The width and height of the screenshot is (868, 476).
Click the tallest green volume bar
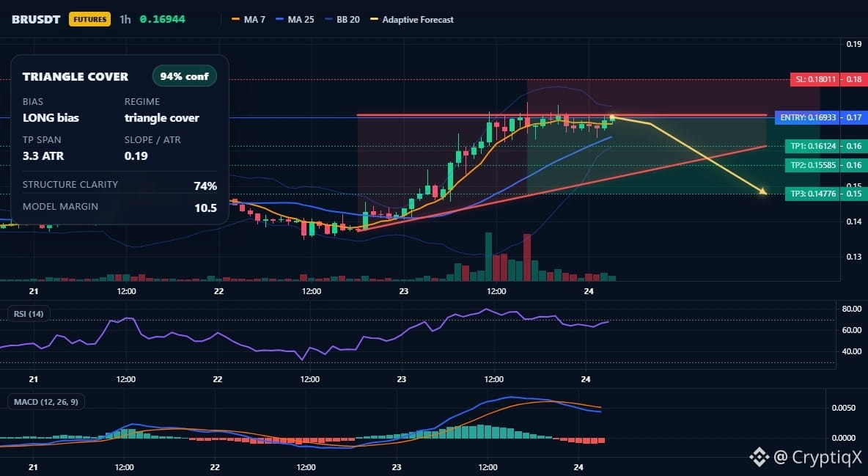click(x=489, y=257)
